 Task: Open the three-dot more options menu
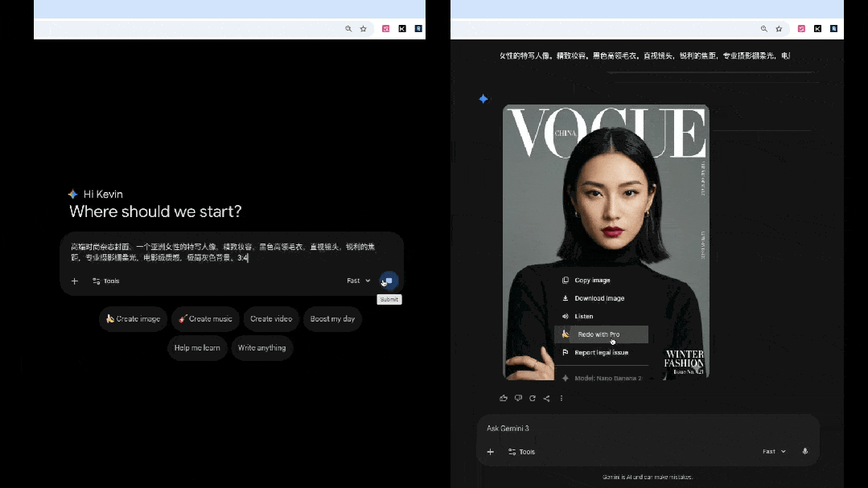[x=562, y=398]
